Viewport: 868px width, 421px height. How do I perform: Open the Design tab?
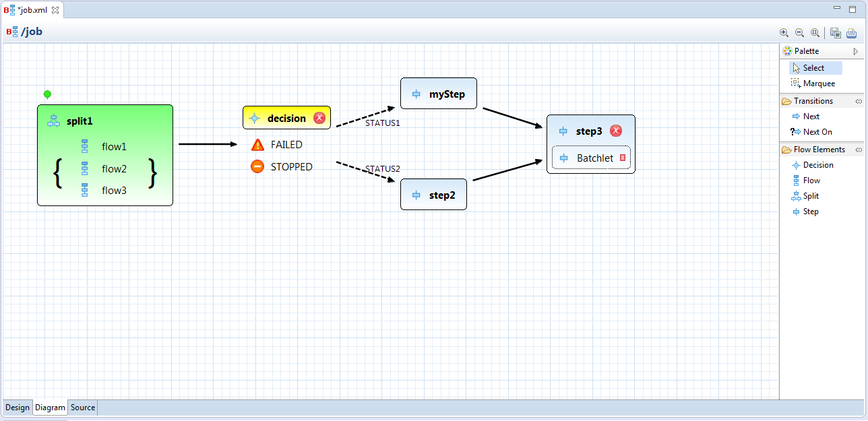click(x=18, y=408)
